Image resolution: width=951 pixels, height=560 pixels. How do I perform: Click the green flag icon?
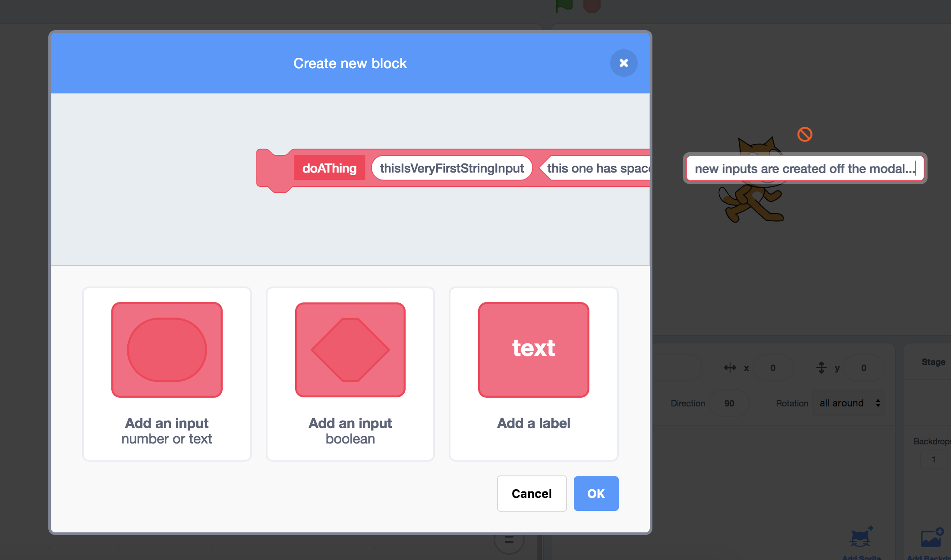tap(564, 5)
